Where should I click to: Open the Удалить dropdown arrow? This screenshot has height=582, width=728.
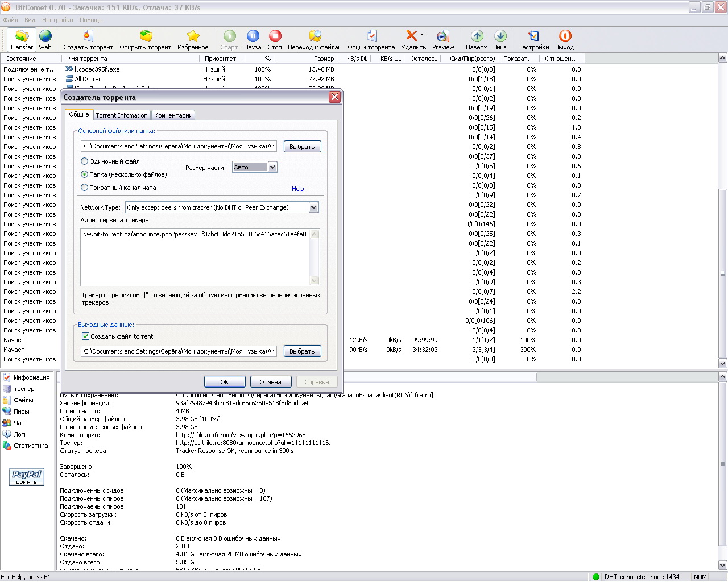click(x=422, y=35)
